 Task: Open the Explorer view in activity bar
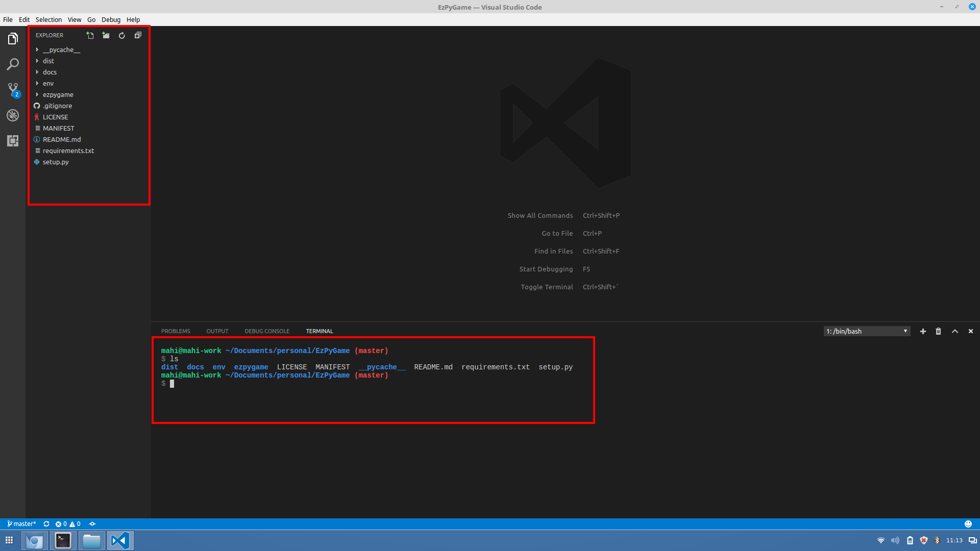13,39
